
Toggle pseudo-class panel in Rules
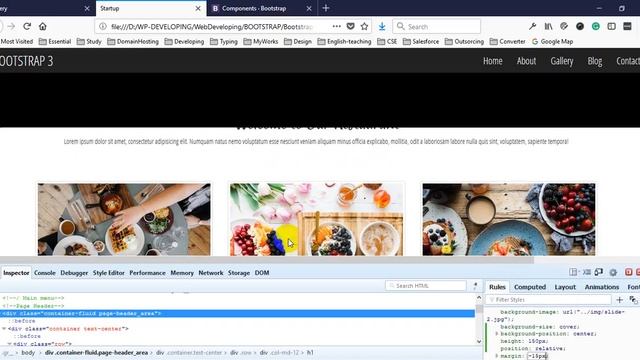pyautogui.click(x=633, y=300)
